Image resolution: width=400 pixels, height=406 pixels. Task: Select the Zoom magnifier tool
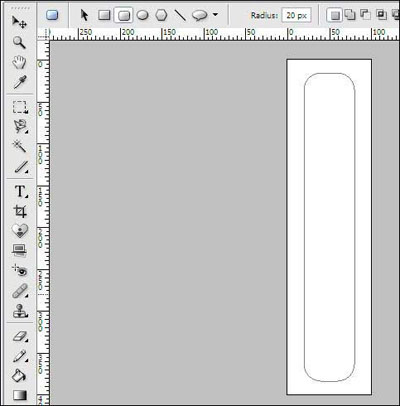tap(19, 42)
